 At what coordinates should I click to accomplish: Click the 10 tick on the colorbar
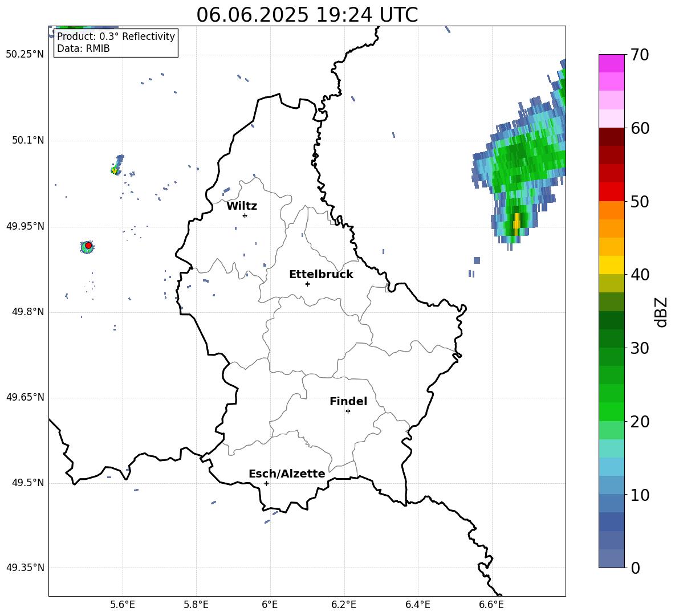(x=640, y=495)
